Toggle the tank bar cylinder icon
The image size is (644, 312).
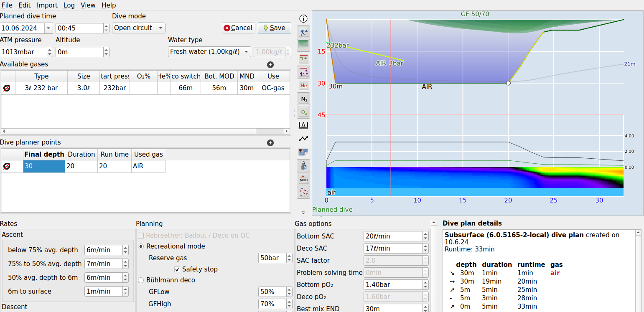(303, 165)
